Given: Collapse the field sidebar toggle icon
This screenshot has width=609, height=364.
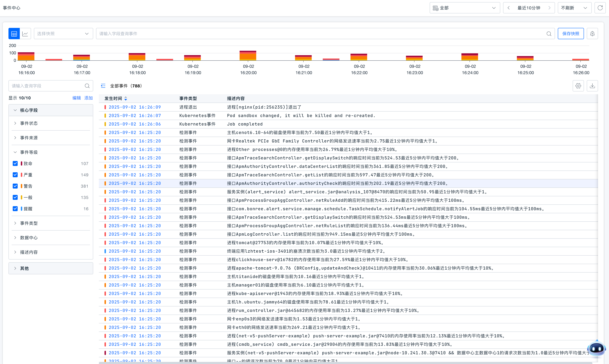Looking at the screenshot, I should coord(103,86).
